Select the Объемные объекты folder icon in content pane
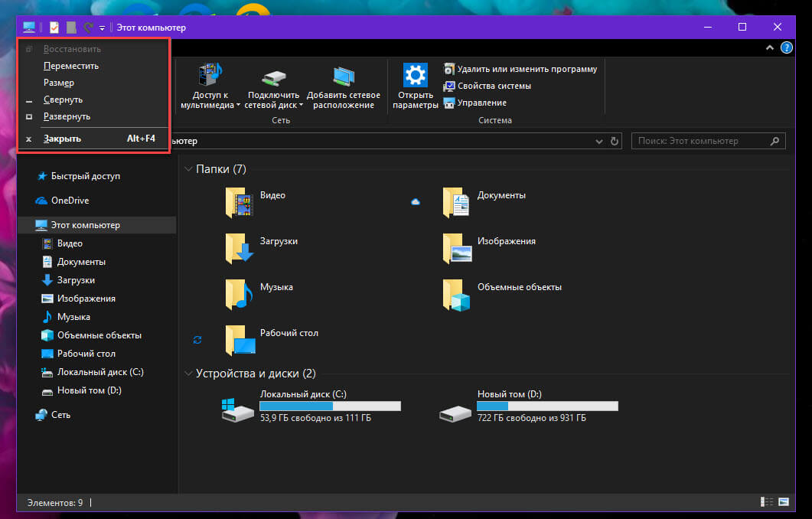 coord(456,295)
